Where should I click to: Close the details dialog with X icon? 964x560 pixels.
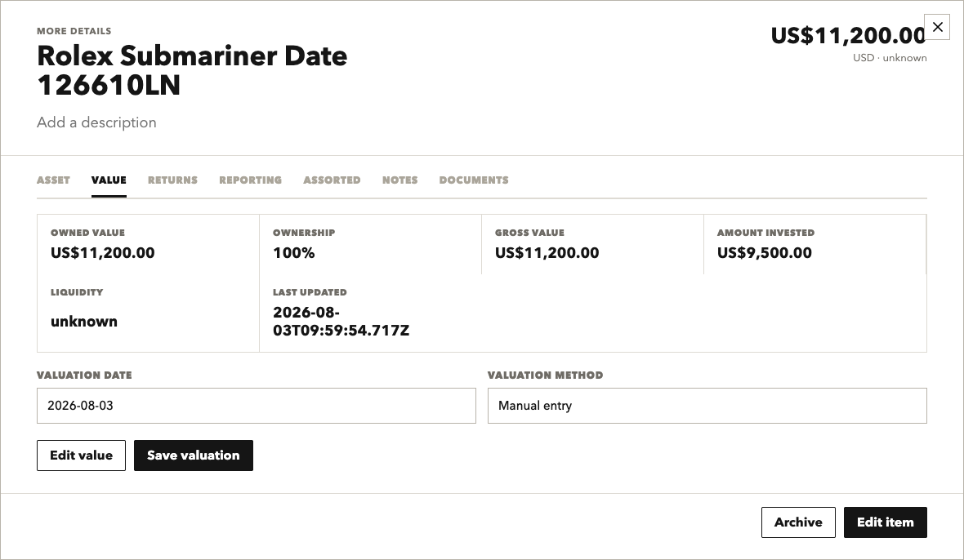click(937, 27)
